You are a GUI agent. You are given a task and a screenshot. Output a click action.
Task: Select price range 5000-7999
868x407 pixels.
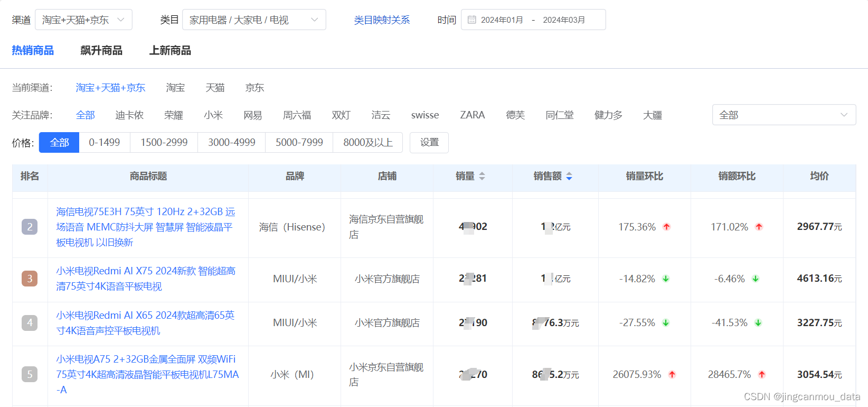pos(299,143)
